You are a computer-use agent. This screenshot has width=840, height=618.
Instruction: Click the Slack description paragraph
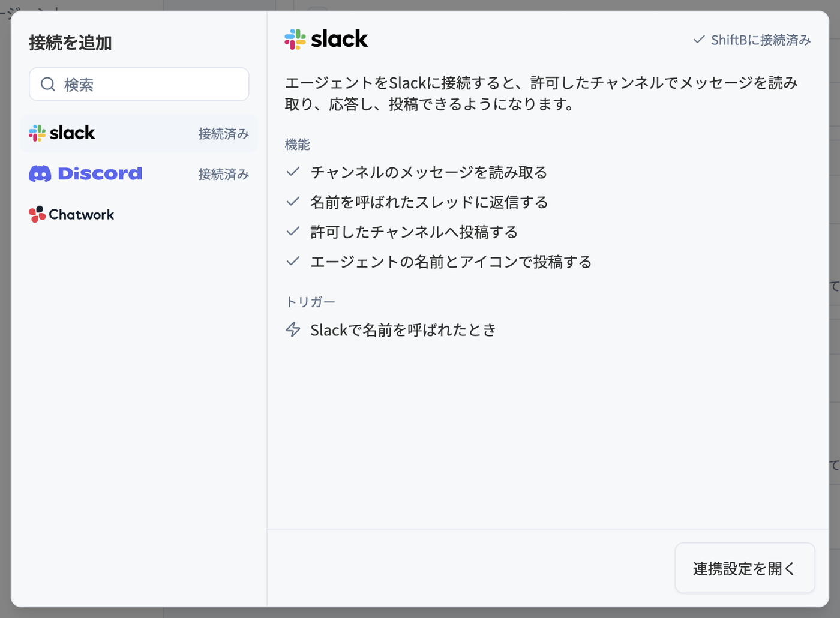541,94
